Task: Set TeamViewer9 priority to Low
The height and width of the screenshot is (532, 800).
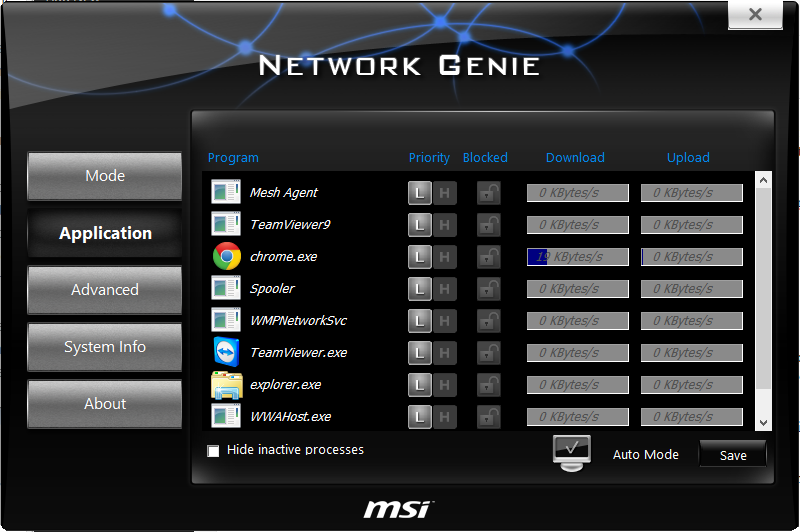Action: click(420, 225)
